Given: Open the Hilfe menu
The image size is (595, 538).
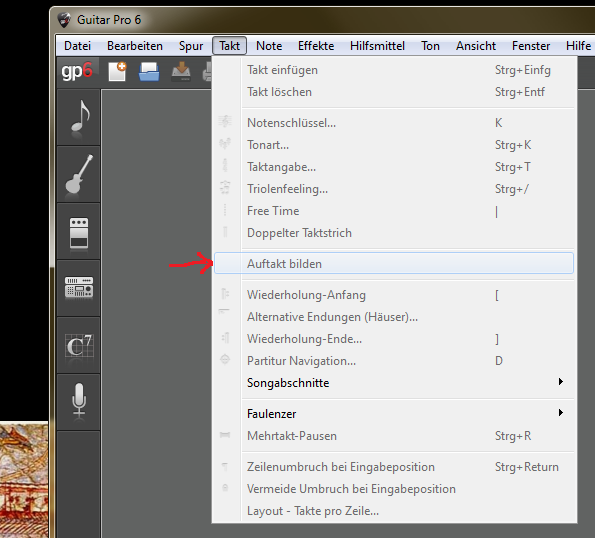Looking at the screenshot, I should [578, 46].
